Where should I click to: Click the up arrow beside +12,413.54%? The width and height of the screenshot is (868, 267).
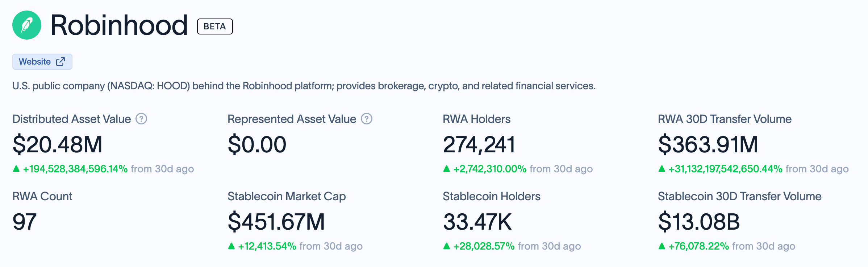pos(231,246)
